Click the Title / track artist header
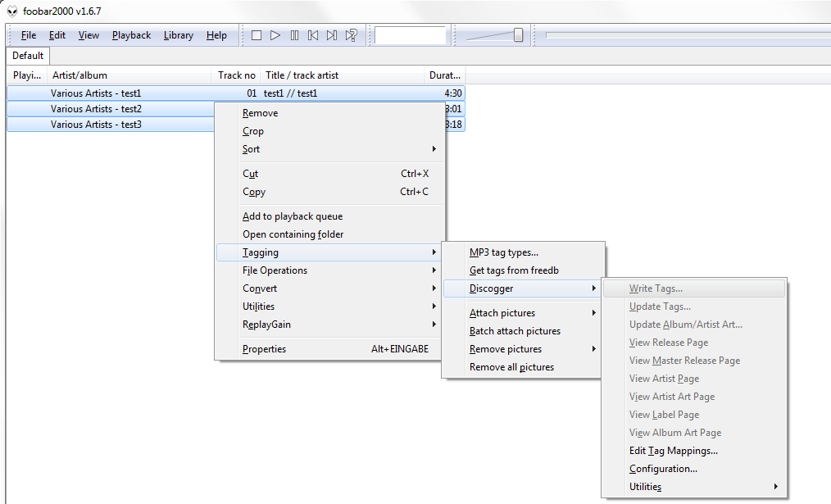 [342, 75]
